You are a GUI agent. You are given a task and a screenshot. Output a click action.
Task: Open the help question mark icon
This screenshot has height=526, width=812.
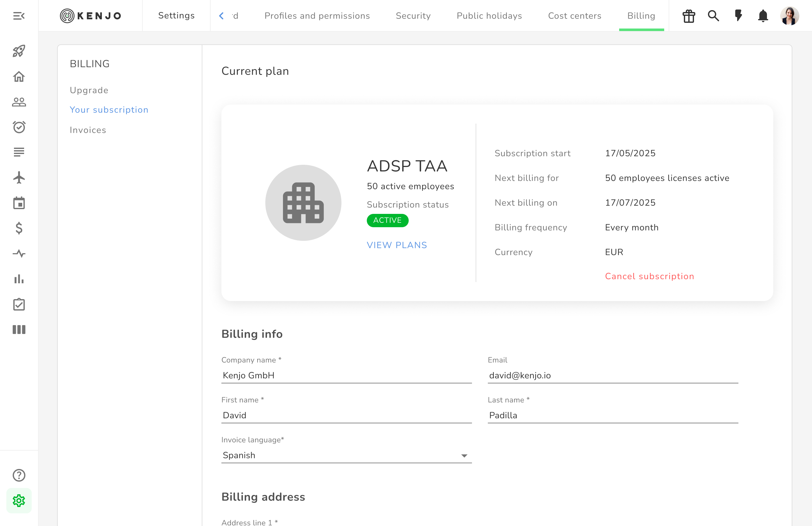coord(19,475)
